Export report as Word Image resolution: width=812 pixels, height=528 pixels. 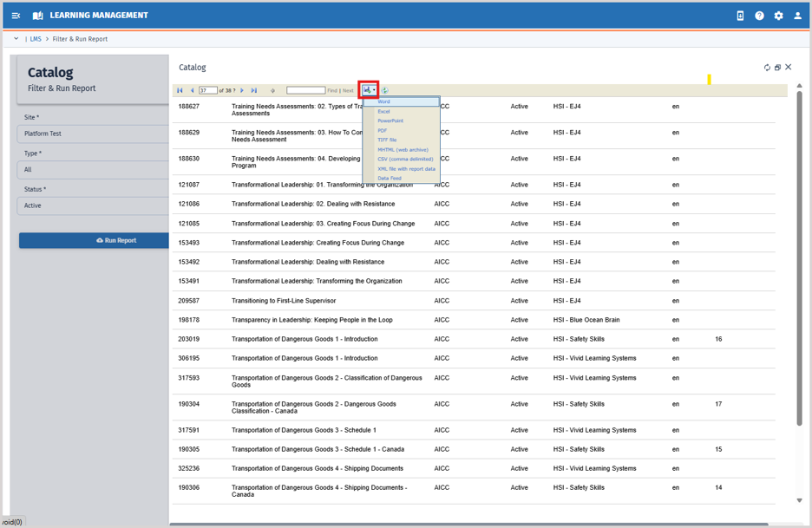(402, 101)
